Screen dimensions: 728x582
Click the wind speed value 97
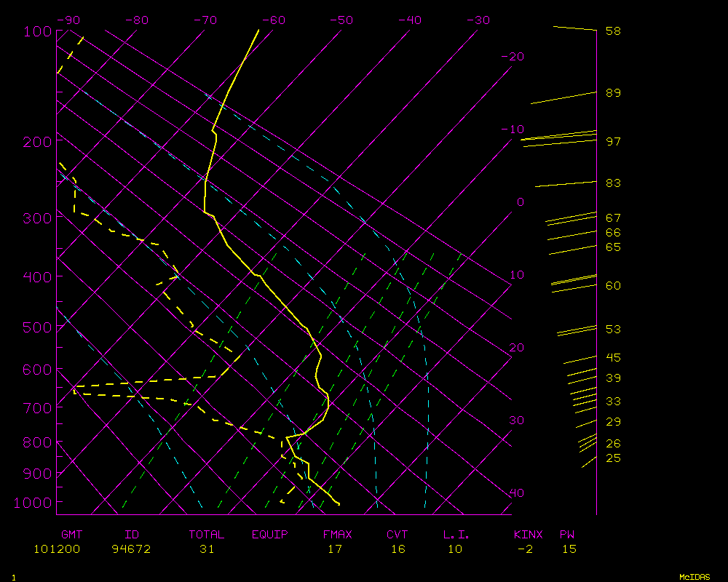[613, 140]
